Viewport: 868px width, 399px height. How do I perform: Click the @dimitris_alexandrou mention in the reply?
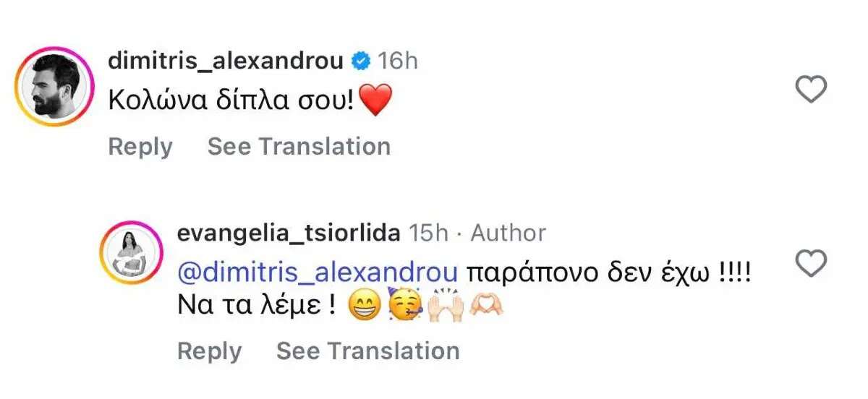[x=318, y=273]
